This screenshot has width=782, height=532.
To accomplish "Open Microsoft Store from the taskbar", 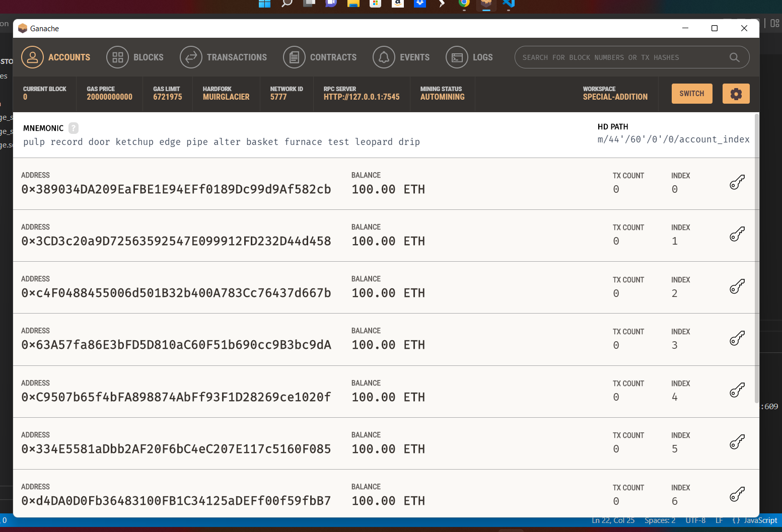I will pos(375,4).
